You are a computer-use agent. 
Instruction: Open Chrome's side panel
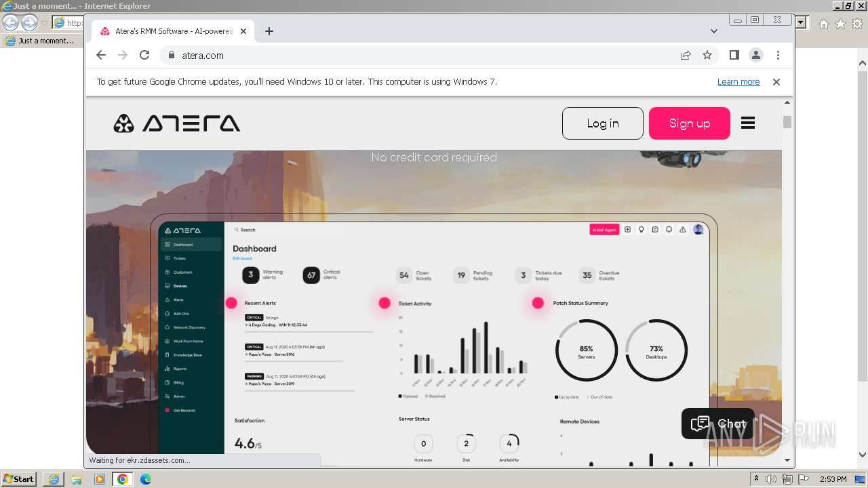734,56
